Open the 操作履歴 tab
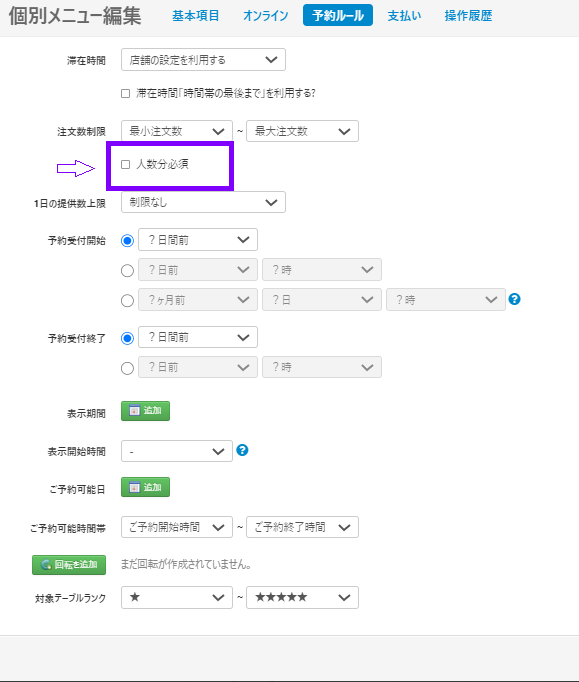The width and height of the screenshot is (579, 682). tap(469, 16)
